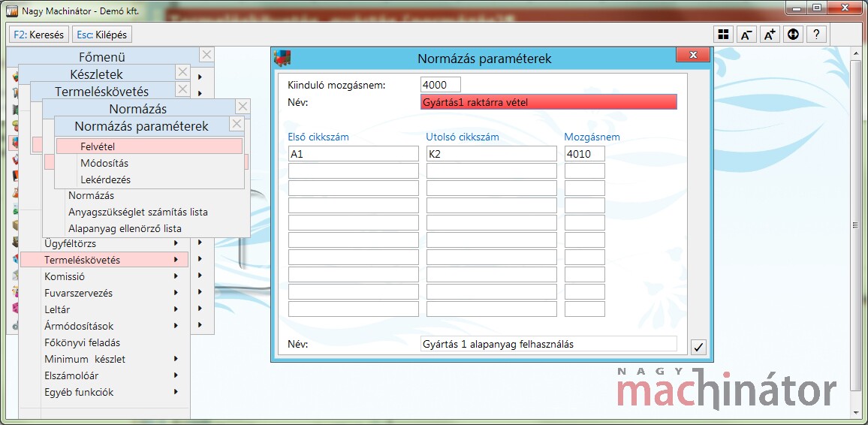Close the Készletek panel
868x425 pixels.
tap(182, 72)
